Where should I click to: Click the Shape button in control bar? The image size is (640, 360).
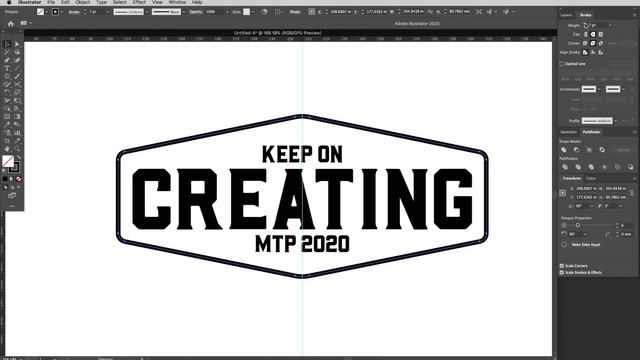click(295, 12)
